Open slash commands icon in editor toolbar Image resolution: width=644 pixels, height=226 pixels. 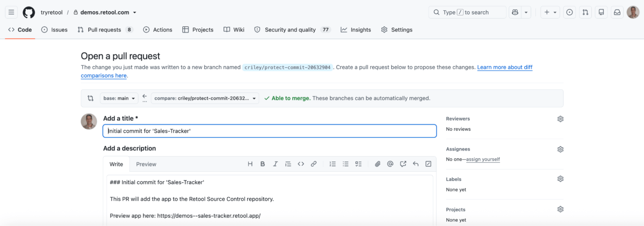pyautogui.click(x=428, y=164)
